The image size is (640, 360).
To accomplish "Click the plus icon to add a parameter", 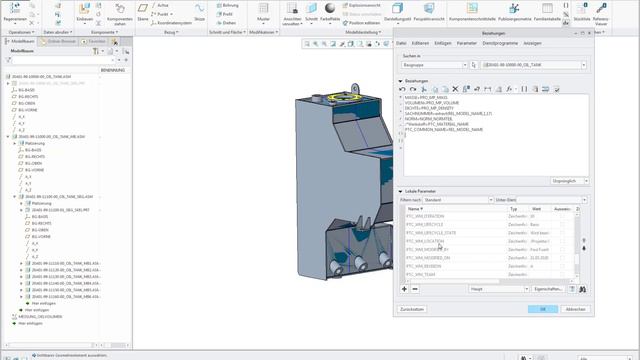I will (x=404, y=289).
